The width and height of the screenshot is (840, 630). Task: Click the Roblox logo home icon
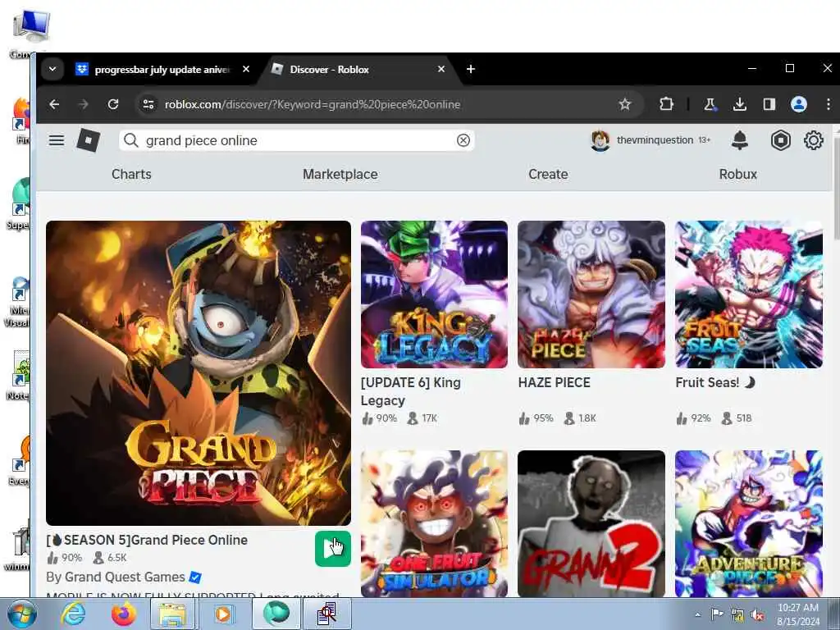[x=89, y=140]
